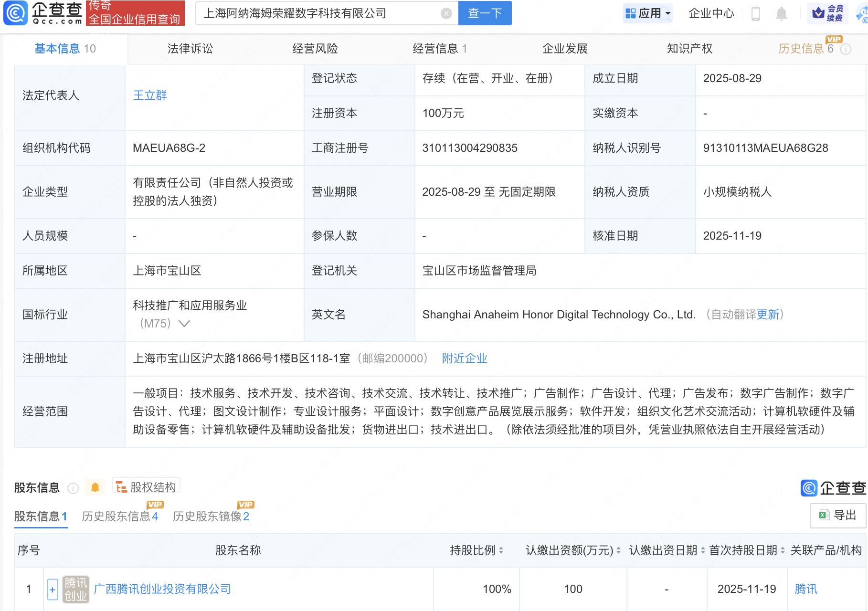Click the orange bell beside 股东信息

tap(95, 487)
